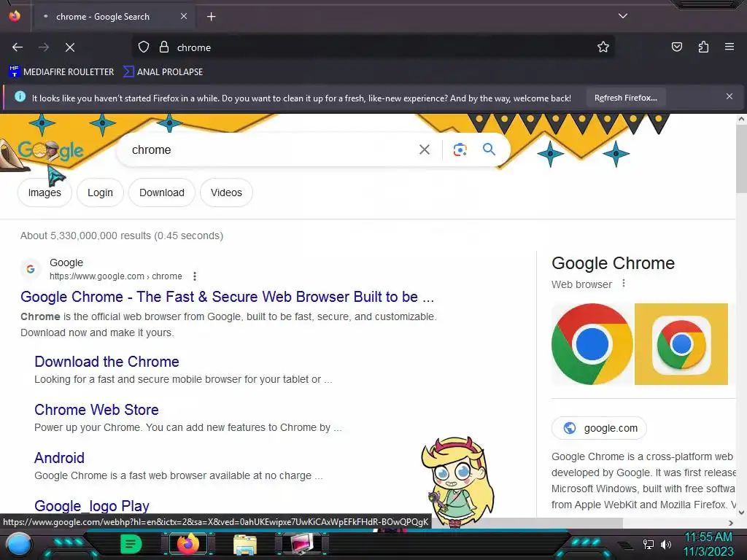747x560 pixels.
Task: Click the volume speaker tray icon
Action: pos(666,544)
